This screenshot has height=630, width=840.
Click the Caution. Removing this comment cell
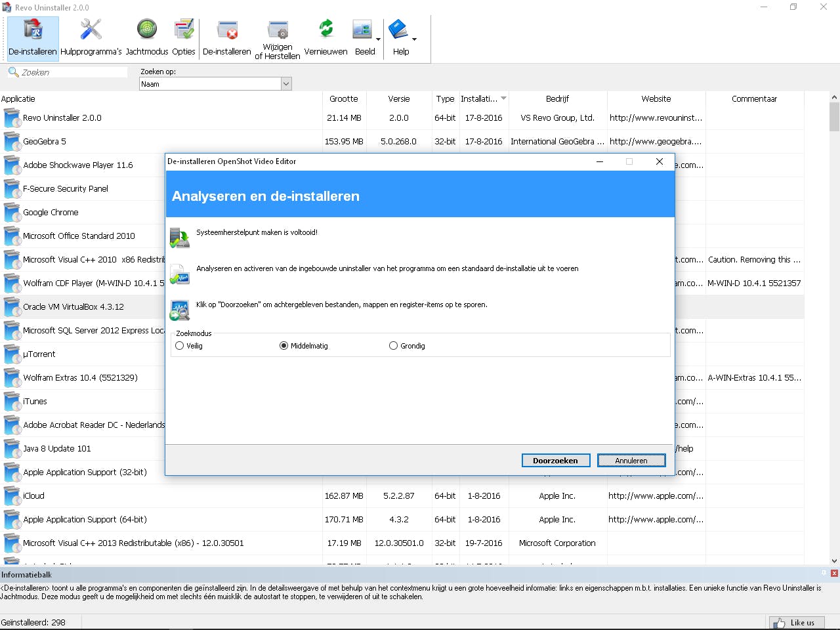point(755,260)
